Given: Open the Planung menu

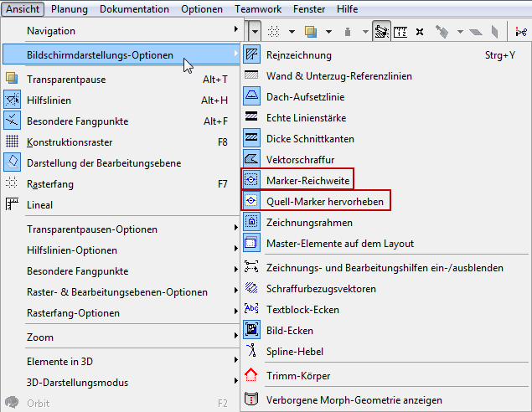Looking at the screenshot, I should (70, 9).
